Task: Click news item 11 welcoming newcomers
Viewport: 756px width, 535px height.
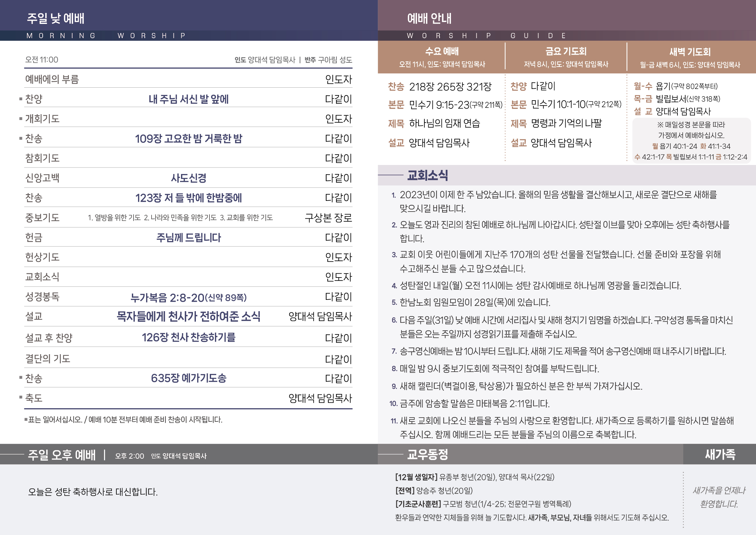Action: [x=562, y=428]
